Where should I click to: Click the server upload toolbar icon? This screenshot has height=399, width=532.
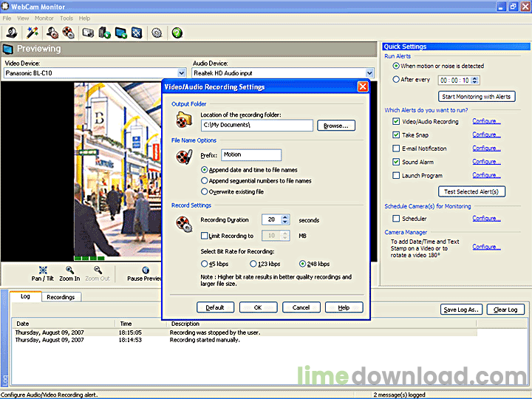pyautogui.click(x=104, y=33)
